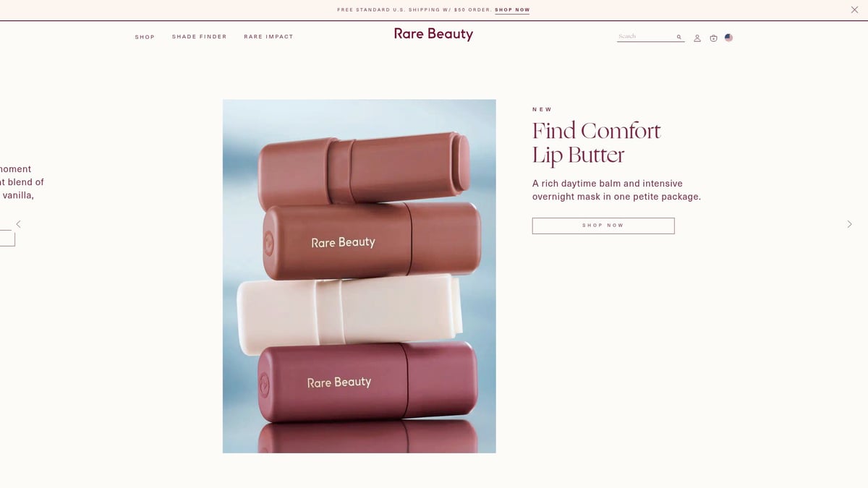Click the US flag country selector
Viewport: 868px width, 488px height.
click(x=728, y=38)
